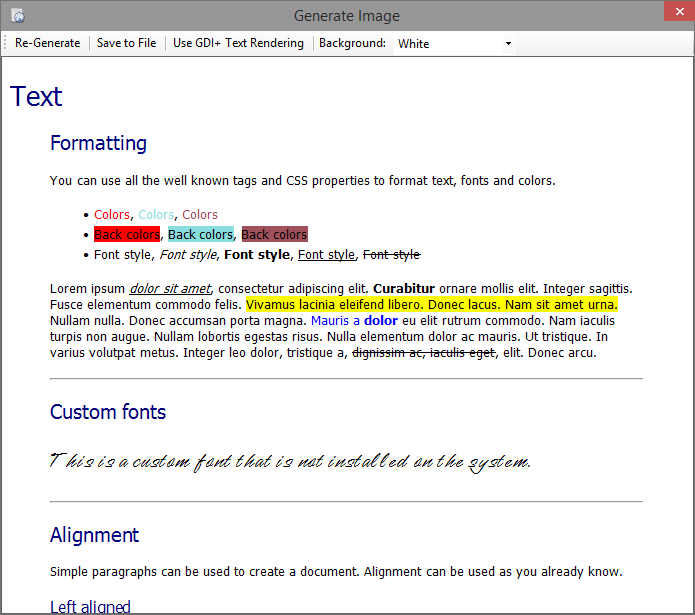Viewport: 695px width, 615px height.
Task: Click the 'Background:' toolbar label
Action: pyautogui.click(x=352, y=43)
